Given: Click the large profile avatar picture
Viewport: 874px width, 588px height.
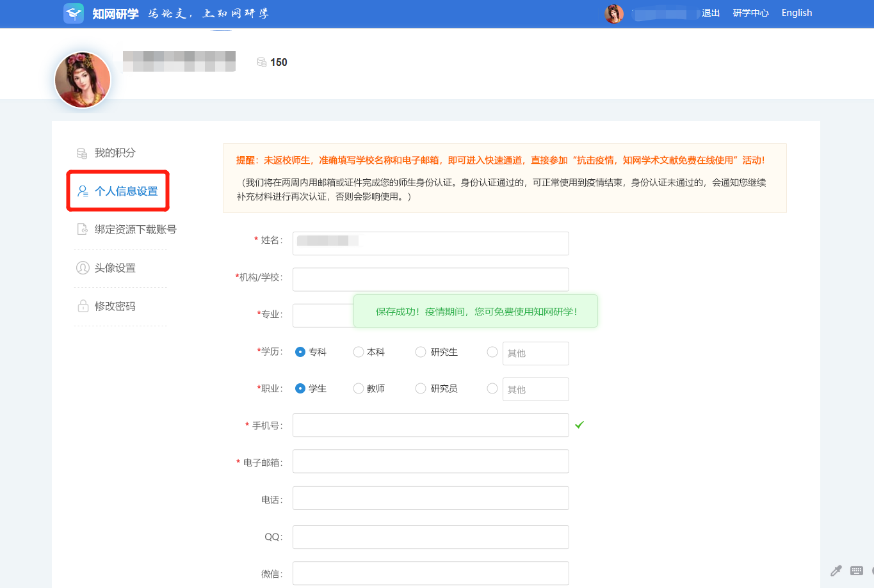Looking at the screenshot, I should click(83, 80).
